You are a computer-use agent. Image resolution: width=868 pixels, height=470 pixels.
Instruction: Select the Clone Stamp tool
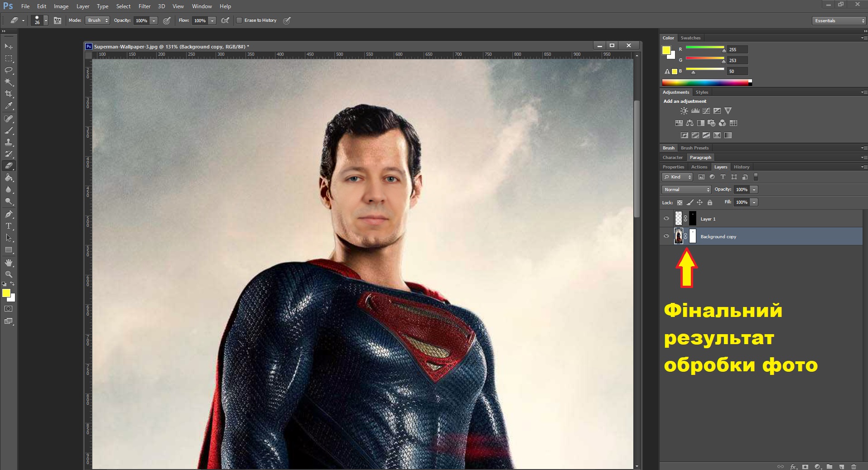pyautogui.click(x=9, y=142)
